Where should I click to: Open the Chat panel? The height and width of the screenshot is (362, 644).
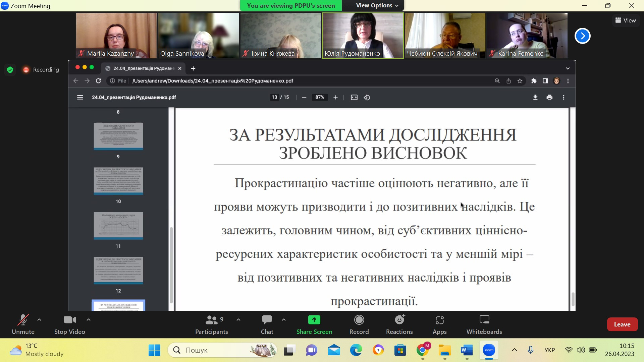click(267, 324)
